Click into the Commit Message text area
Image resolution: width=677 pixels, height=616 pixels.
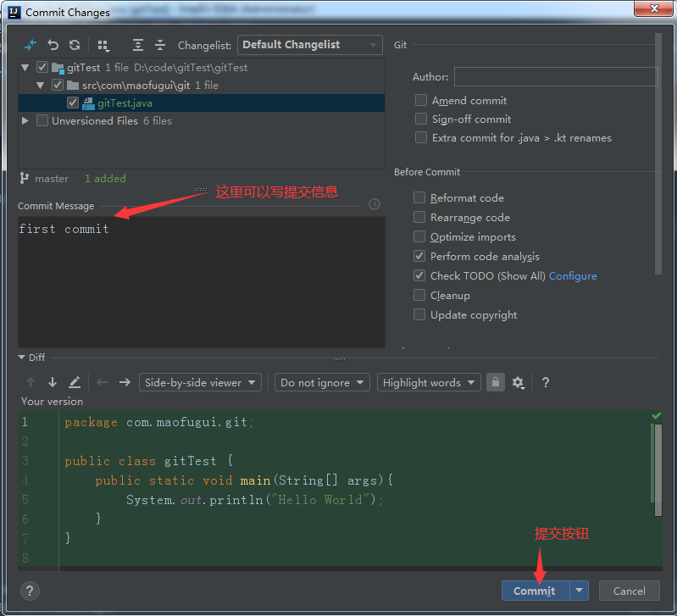201,282
